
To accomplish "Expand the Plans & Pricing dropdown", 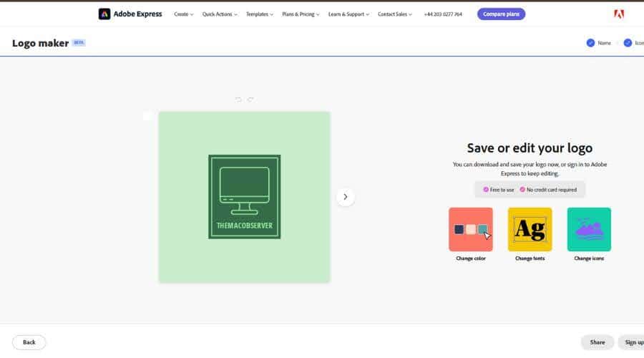I will coord(301,14).
